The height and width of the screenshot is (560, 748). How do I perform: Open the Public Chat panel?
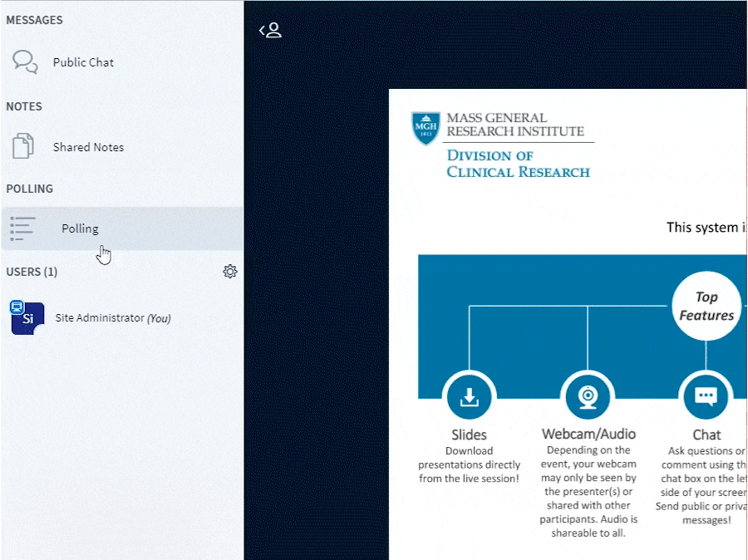[x=83, y=62]
